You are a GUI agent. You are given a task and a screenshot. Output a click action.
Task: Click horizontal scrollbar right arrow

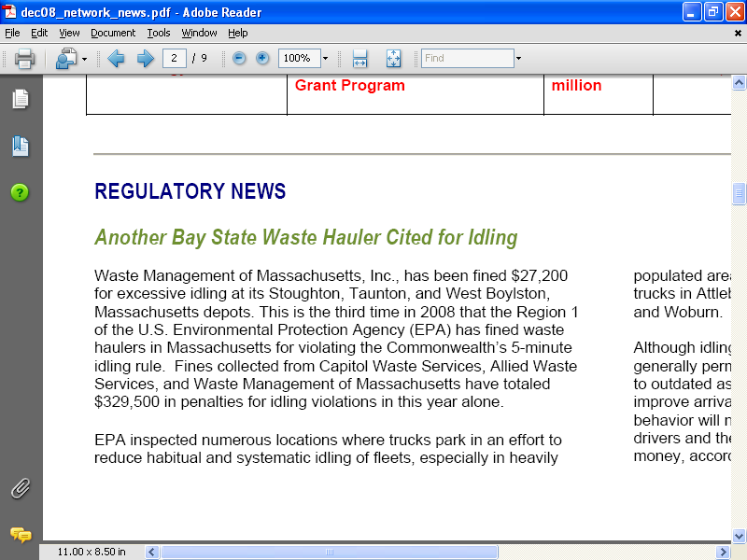(723, 553)
